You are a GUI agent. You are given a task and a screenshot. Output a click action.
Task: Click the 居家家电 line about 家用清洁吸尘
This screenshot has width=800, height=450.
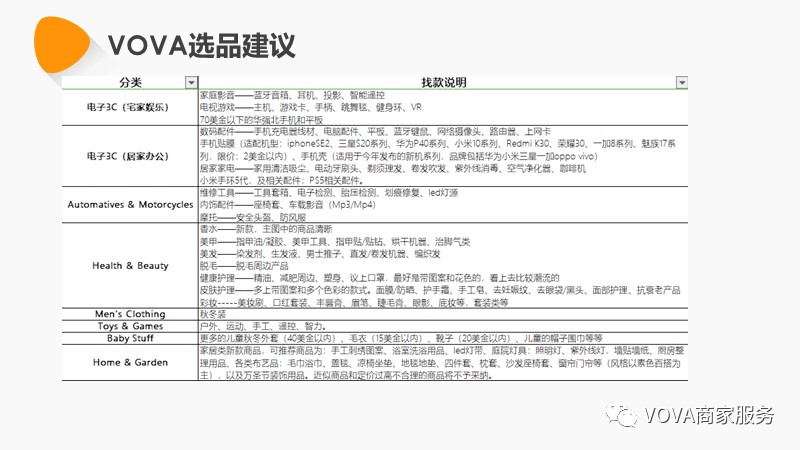pos(392,168)
